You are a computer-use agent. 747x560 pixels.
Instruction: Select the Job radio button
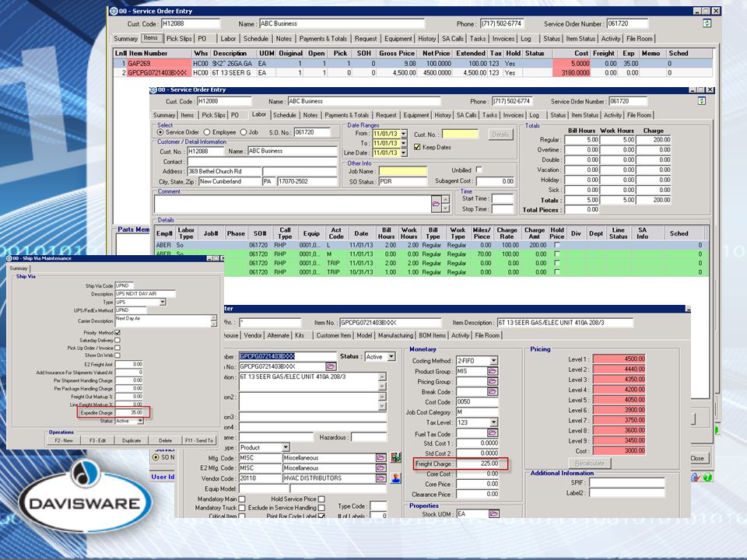(x=244, y=132)
